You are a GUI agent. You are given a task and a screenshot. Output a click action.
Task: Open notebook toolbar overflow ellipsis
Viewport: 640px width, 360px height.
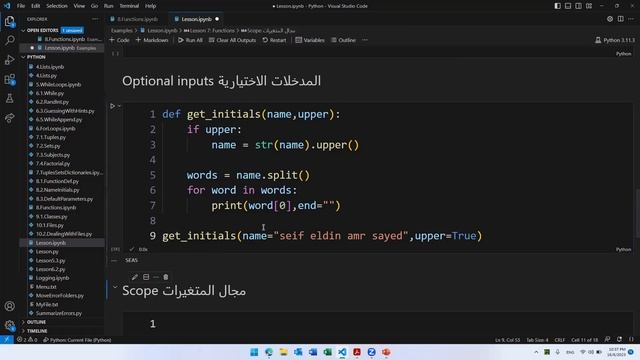pos(365,40)
